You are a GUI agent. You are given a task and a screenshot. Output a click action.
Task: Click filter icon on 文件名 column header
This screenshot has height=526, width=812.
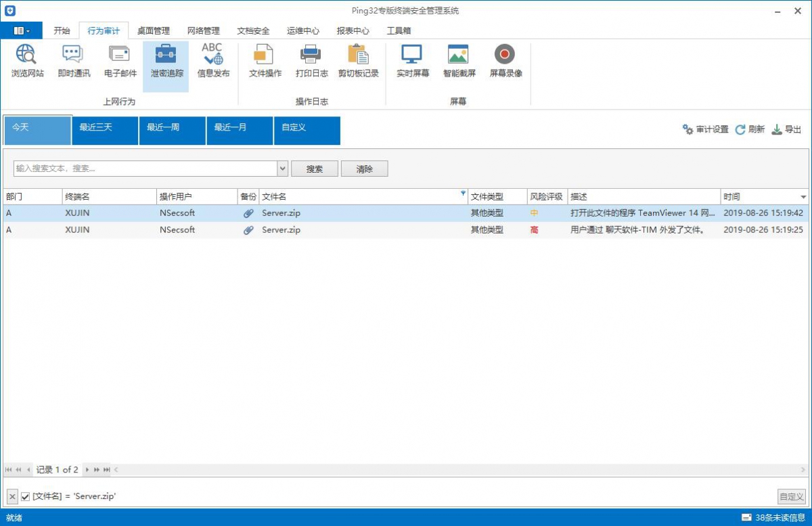[463, 194]
